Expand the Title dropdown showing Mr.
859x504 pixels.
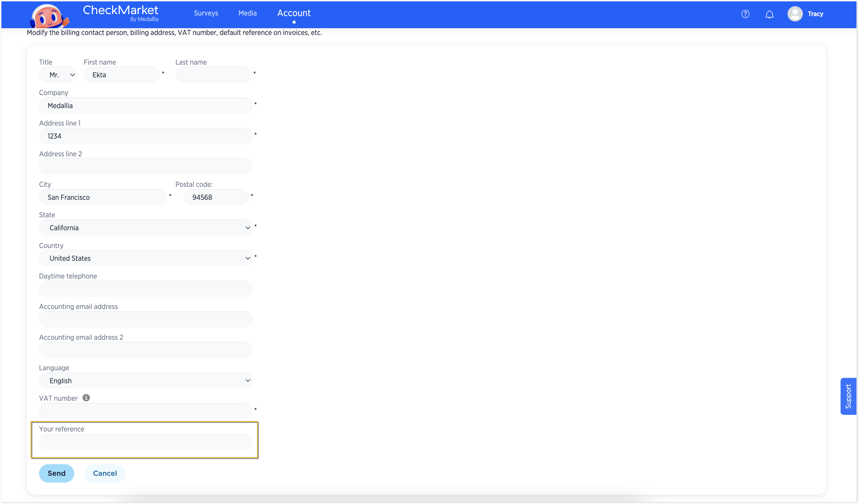pos(58,74)
